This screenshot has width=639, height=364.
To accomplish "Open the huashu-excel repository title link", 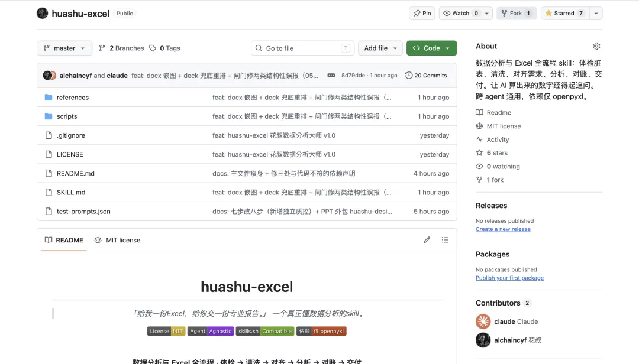I will (x=80, y=14).
